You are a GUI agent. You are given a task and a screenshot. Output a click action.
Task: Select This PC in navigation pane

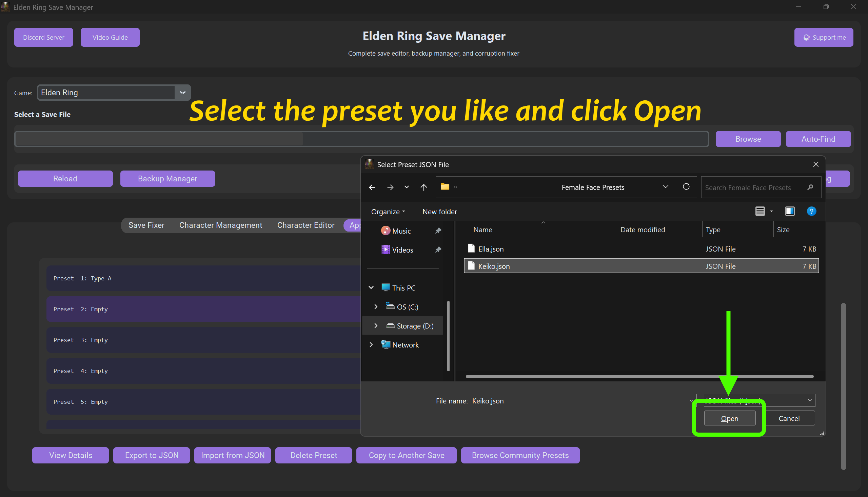(403, 288)
